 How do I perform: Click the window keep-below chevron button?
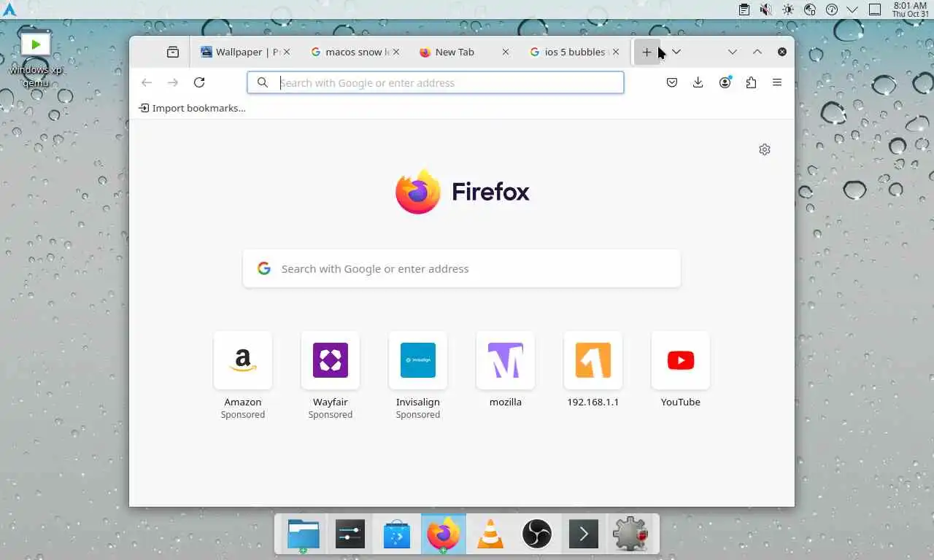point(733,52)
